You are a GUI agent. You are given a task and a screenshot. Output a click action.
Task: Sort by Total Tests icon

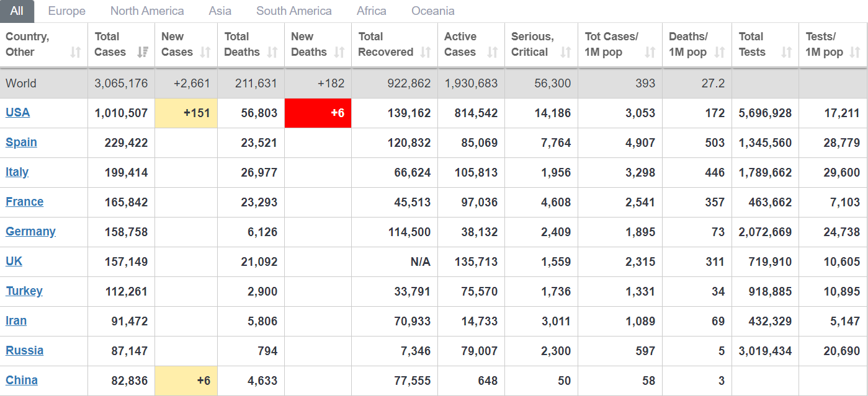787,52
